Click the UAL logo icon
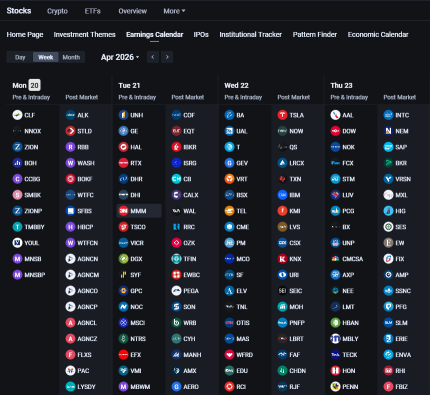The width and height of the screenshot is (430, 395). [x=229, y=131]
